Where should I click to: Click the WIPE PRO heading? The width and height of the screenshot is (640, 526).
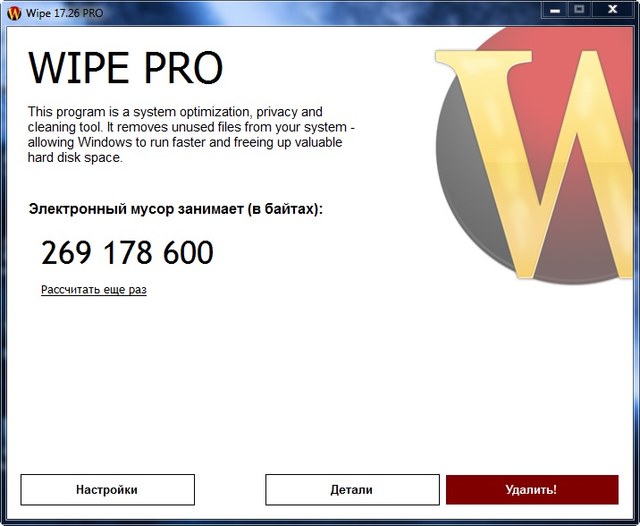[126, 68]
